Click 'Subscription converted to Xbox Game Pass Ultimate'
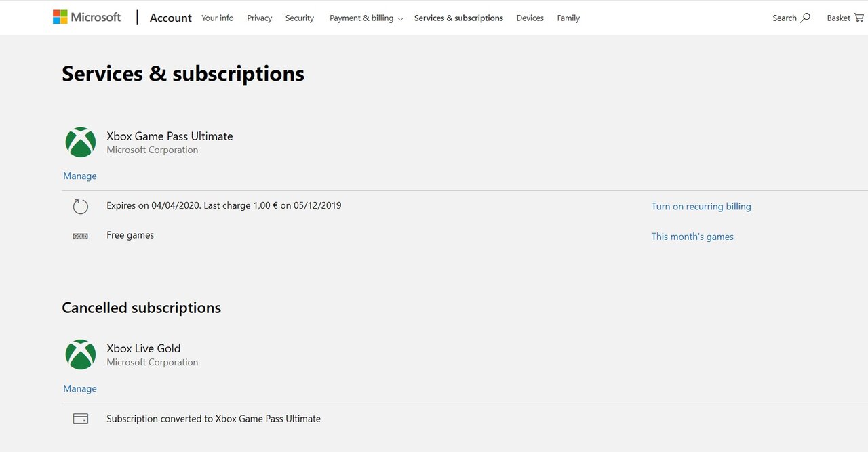868x452 pixels. [x=214, y=419]
